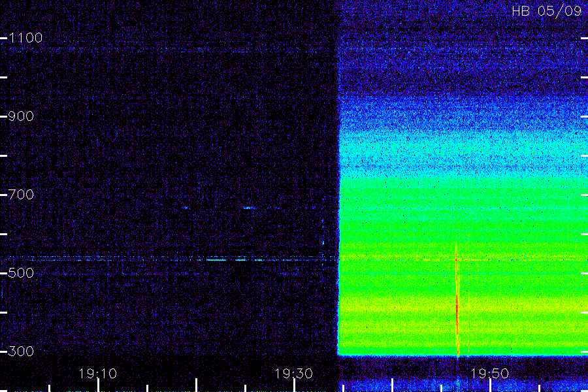Image resolution: width=588 pixels, height=392 pixels.
Task: Click the 500 frequency axis label
Action: 21,273
